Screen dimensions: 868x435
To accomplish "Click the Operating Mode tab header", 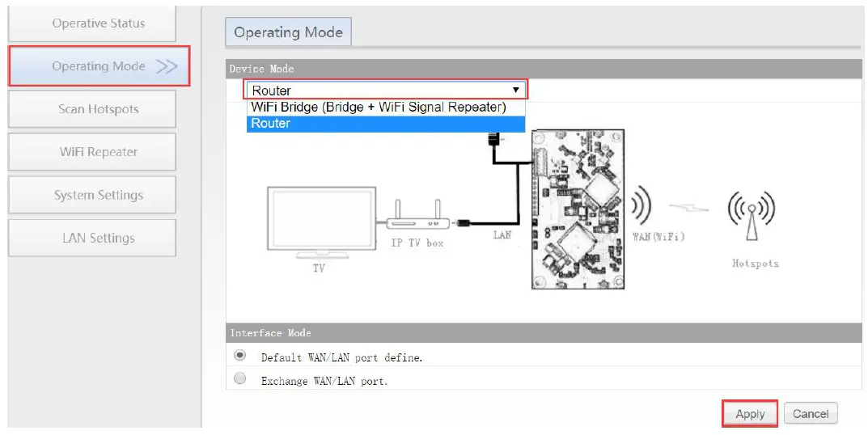I will coord(288,32).
